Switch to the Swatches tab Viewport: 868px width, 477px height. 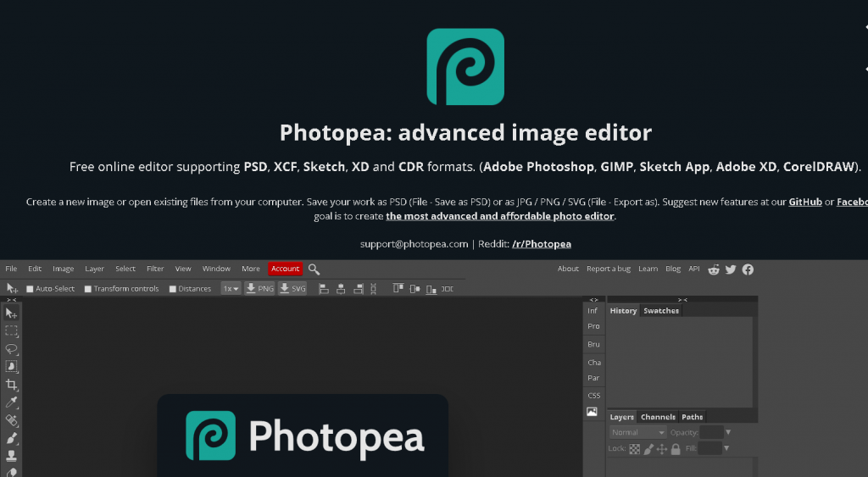point(661,311)
